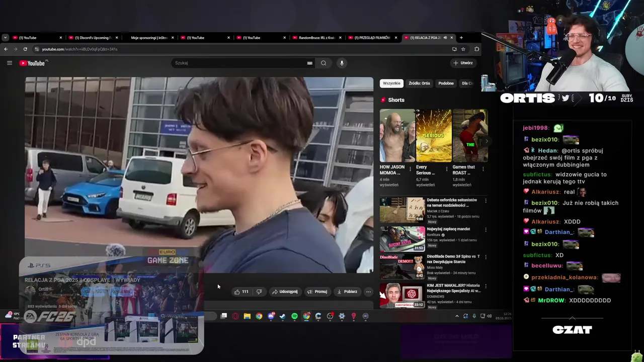The height and width of the screenshot is (362, 644).
Task: Switch to the Discord's Upcoming tab
Action: coord(93,38)
